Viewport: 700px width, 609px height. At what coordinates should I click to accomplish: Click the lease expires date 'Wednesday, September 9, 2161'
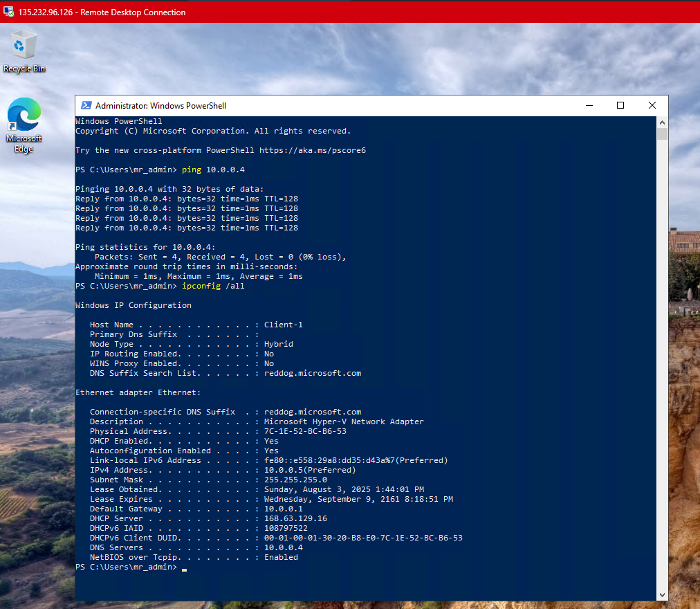[332, 499]
